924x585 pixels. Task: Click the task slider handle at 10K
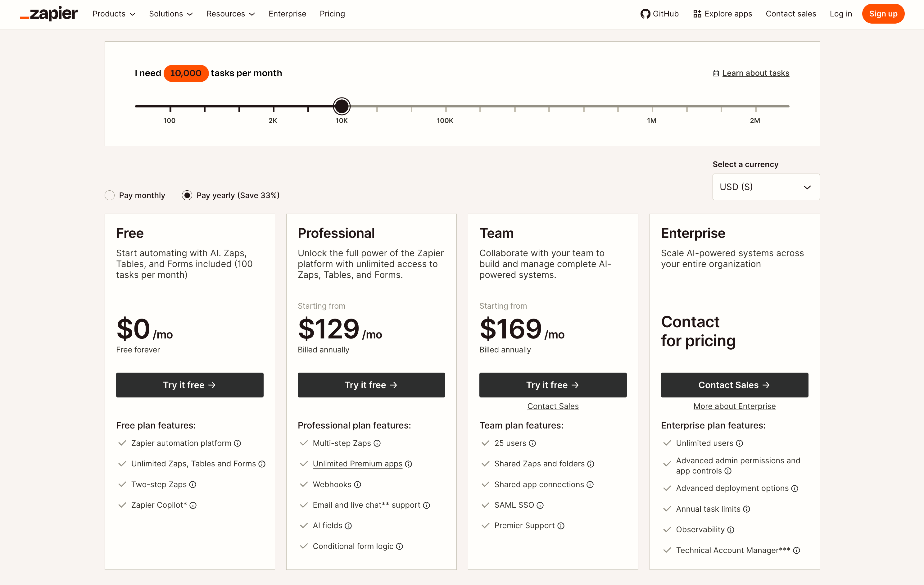[x=342, y=106]
